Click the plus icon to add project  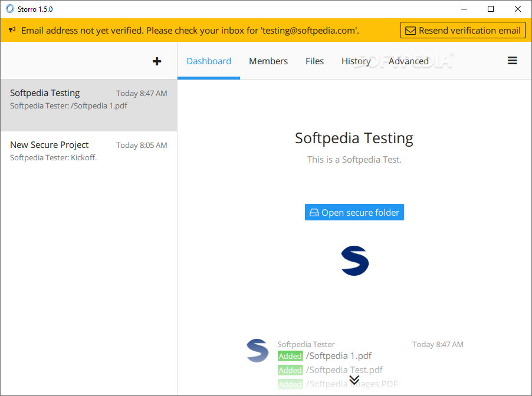(157, 61)
